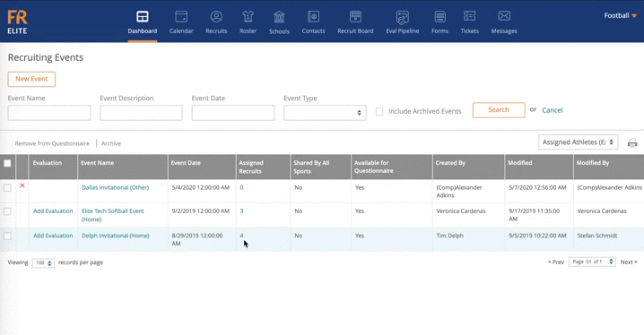
Task: Enable Include Archived Events checkbox
Action: click(379, 112)
